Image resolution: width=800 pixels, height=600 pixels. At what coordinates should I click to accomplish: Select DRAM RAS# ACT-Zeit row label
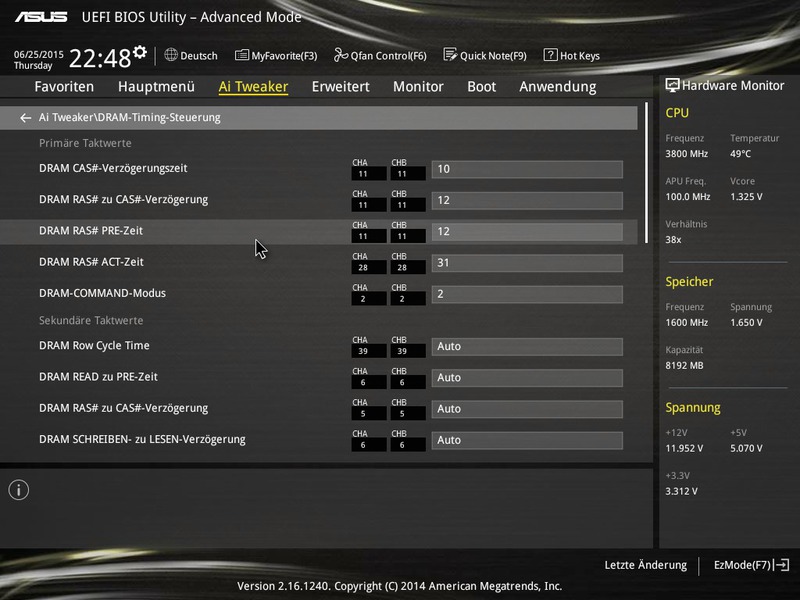pos(91,262)
